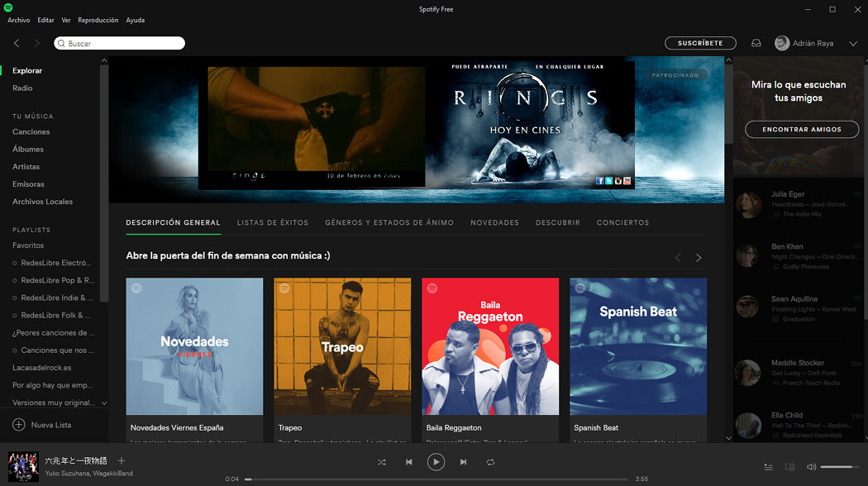Image resolution: width=868 pixels, height=486 pixels.
Task: Show next carousel page of playlists
Action: (x=698, y=257)
